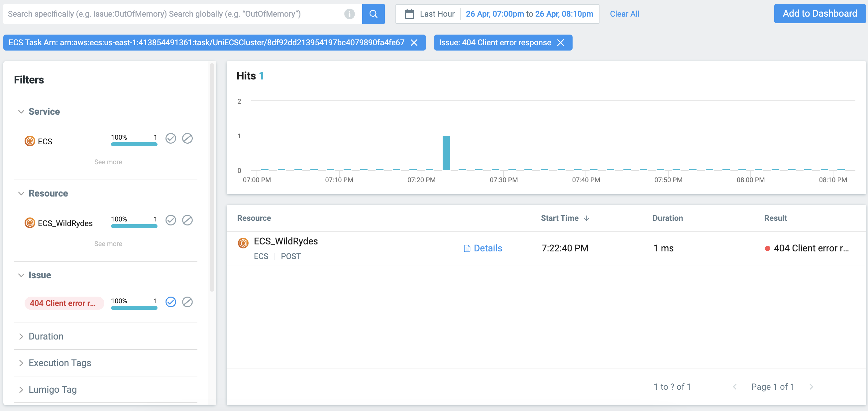Screen dimensions: 868x411
Task: Sort by the Resource column header
Action: tap(254, 218)
